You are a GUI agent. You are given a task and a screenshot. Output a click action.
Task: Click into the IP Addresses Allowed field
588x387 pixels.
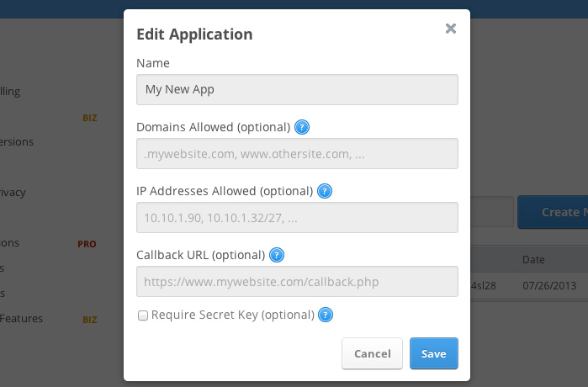click(x=297, y=217)
